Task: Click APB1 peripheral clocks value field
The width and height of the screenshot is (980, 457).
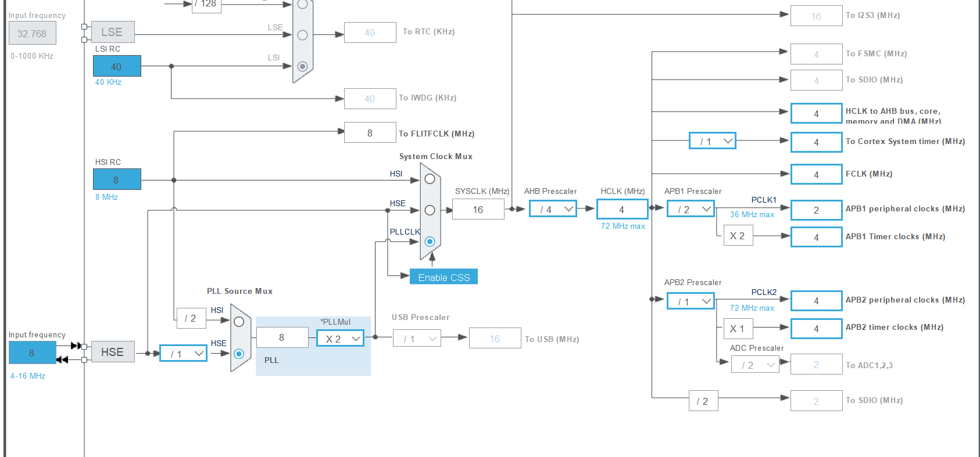Action: coord(816,210)
